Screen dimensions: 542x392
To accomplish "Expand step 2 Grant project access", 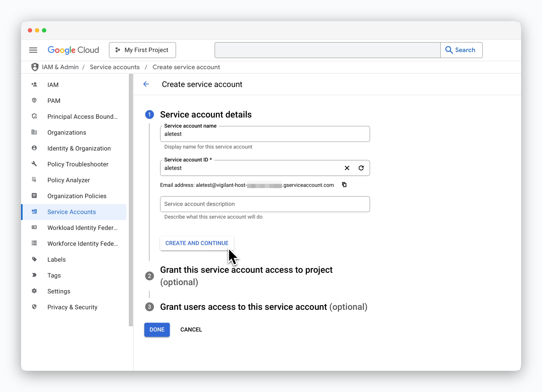I will tap(246, 276).
